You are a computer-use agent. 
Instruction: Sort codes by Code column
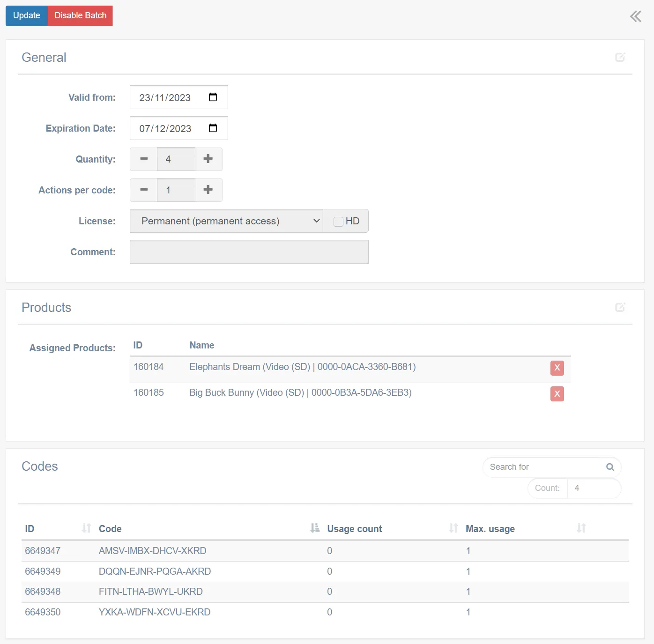[315, 528]
